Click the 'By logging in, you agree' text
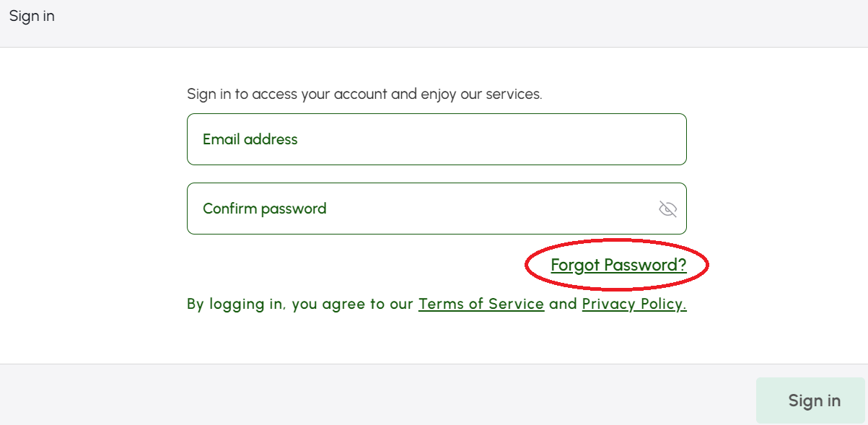 [x=300, y=304]
